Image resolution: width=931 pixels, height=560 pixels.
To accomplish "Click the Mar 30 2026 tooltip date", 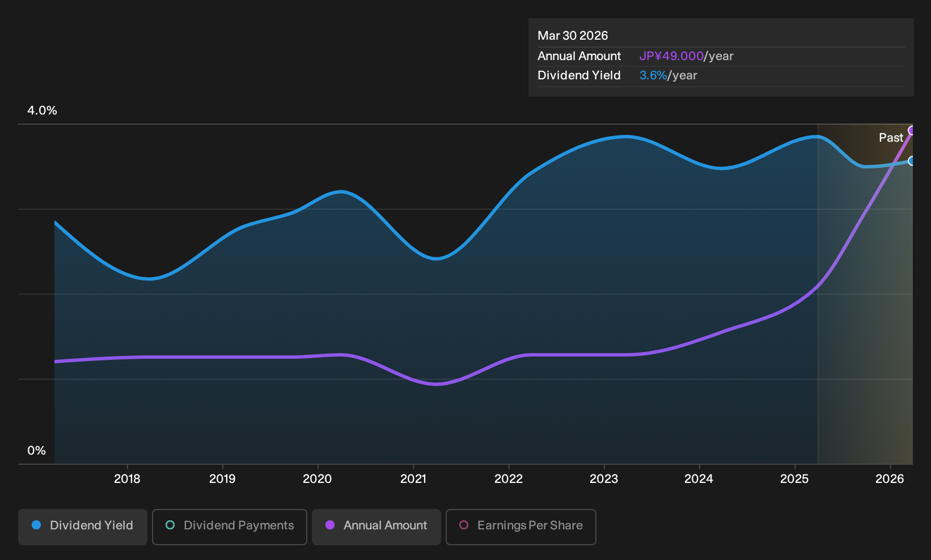I will (573, 36).
